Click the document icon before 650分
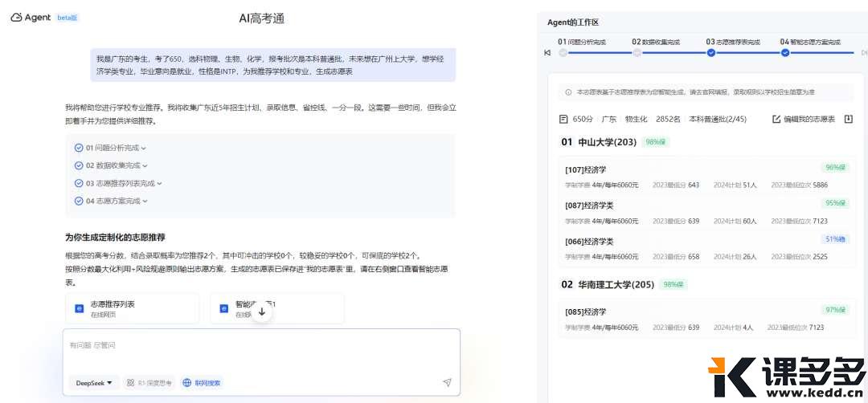The image size is (868, 403). point(563,119)
